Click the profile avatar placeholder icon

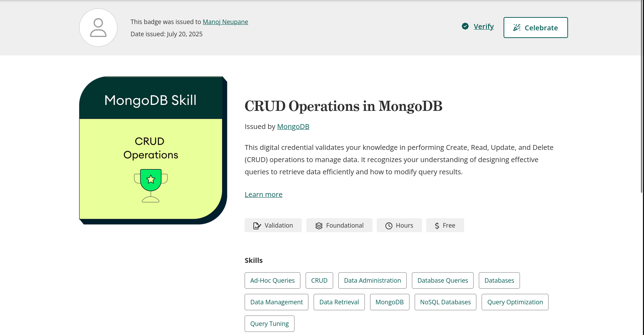[98, 28]
